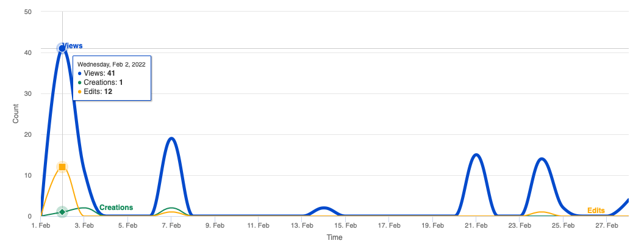The width and height of the screenshot is (644, 246).
Task: Click the Views peak at 21 Feb
Action: pyautogui.click(x=476, y=154)
